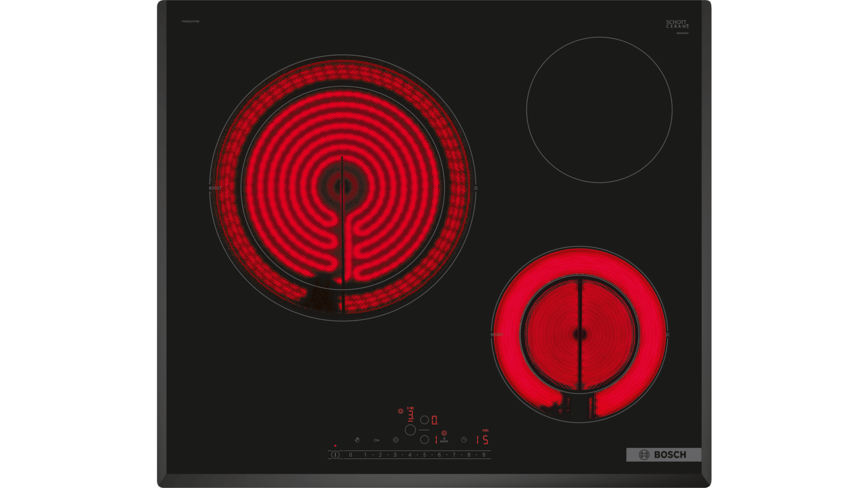Select heat level 9 on the touch strip
Viewport: 868px width, 488px height.
[484, 455]
